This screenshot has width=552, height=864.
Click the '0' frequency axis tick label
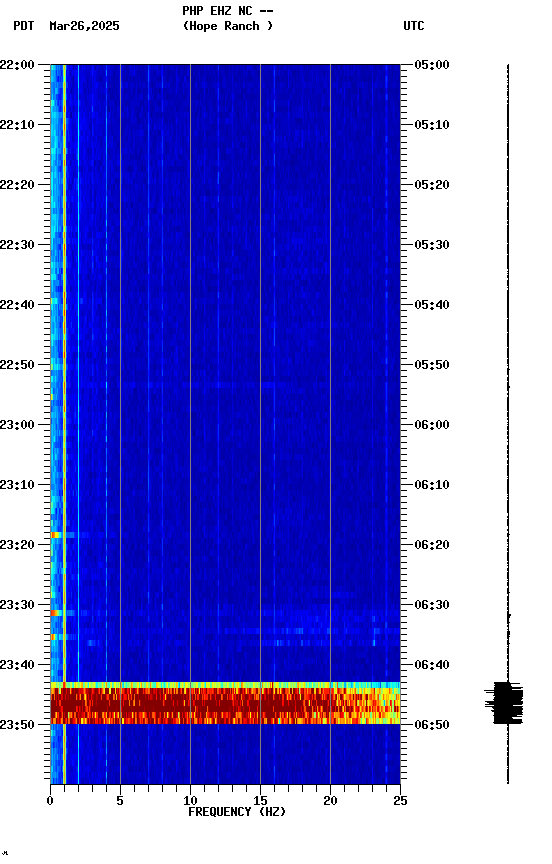pyautogui.click(x=50, y=801)
